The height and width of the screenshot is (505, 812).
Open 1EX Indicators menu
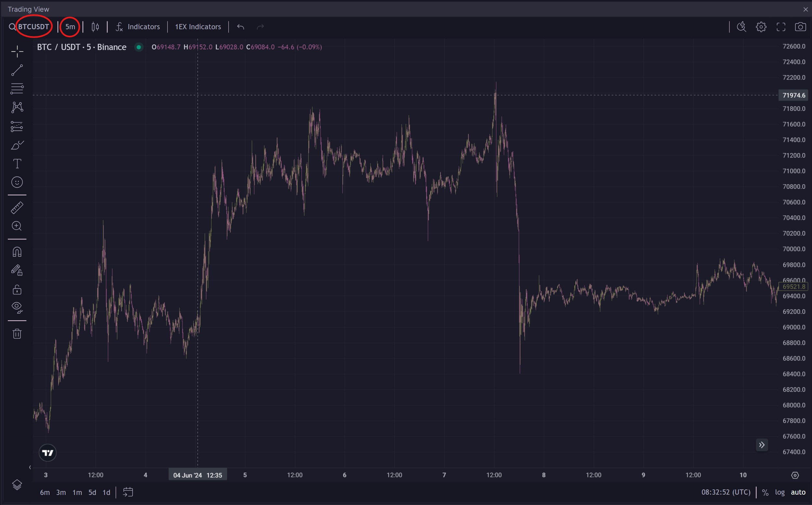click(x=198, y=27)
